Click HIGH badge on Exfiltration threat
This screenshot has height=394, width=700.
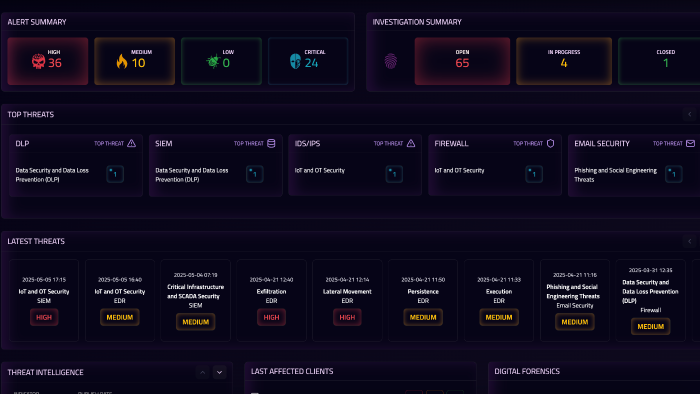pyautogui.click(x=271, y=317)
